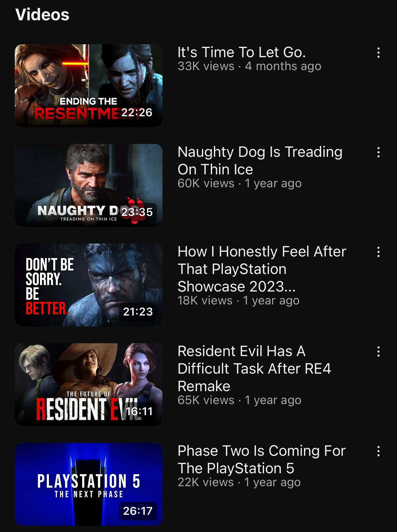This screenshot has width=397, height=532.
Task: Tap the Videos section heading
Action: point(42,14)
